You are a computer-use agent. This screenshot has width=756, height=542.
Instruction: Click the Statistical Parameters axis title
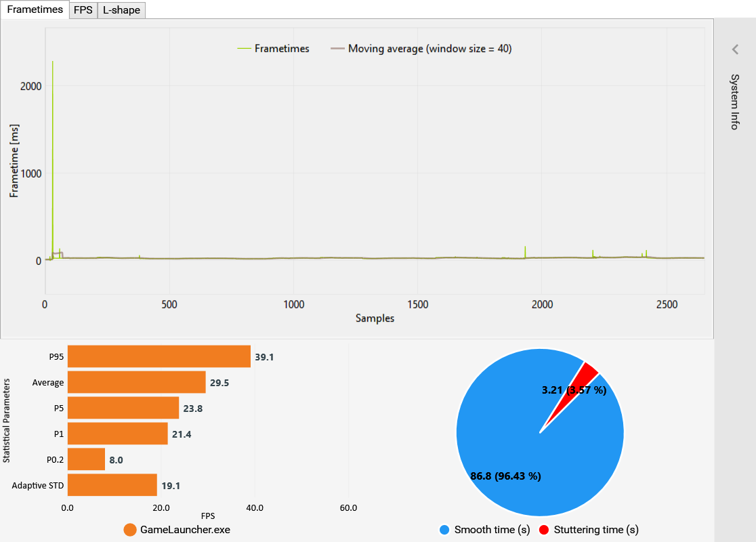(6, 421)
